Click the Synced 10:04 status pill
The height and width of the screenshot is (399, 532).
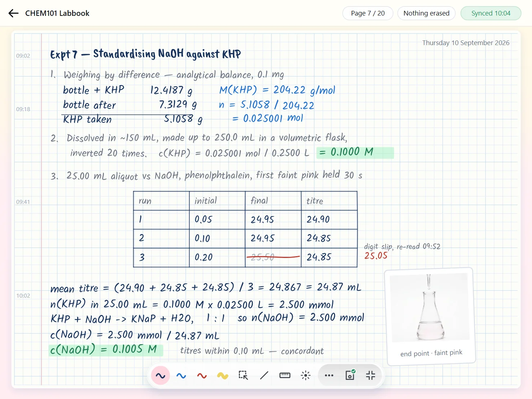tap(491, 13)
